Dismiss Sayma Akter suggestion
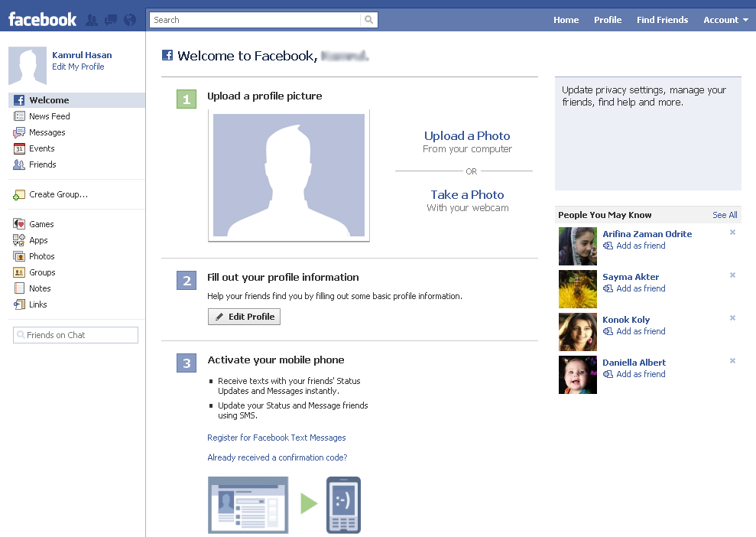This screenshot has width=756, height=537. (x=732, y=275)
